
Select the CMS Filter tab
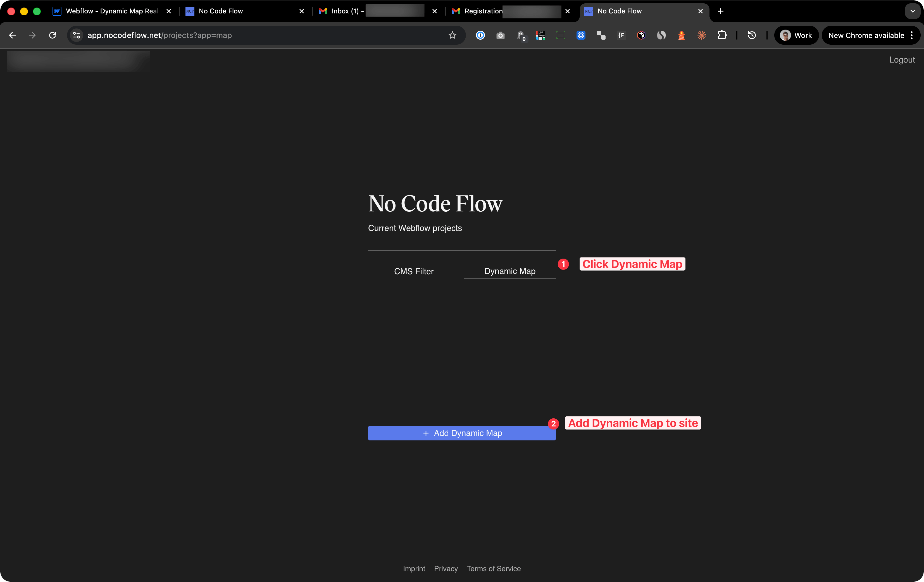coord(414,271)
